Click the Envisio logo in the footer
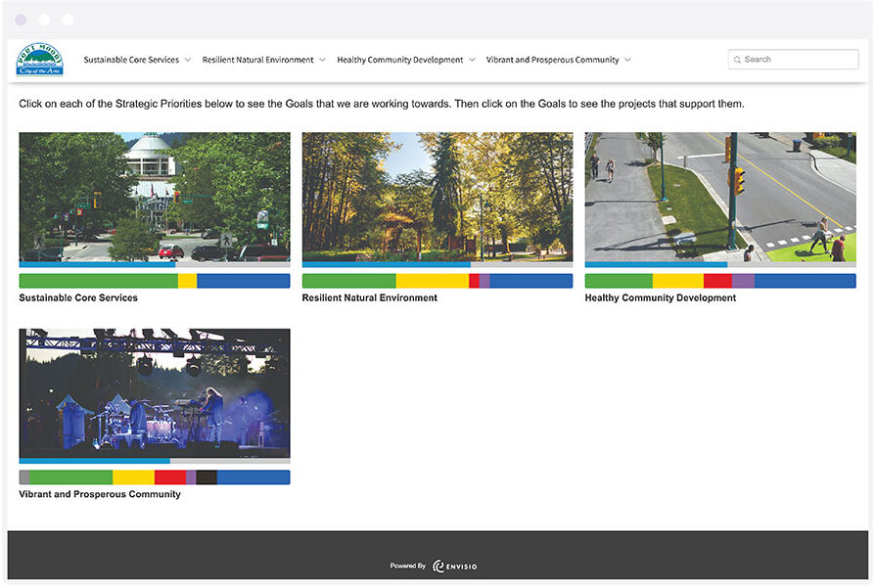Viewport: 875px width, 588px height. pyautogui.click(x=455, y=566)
